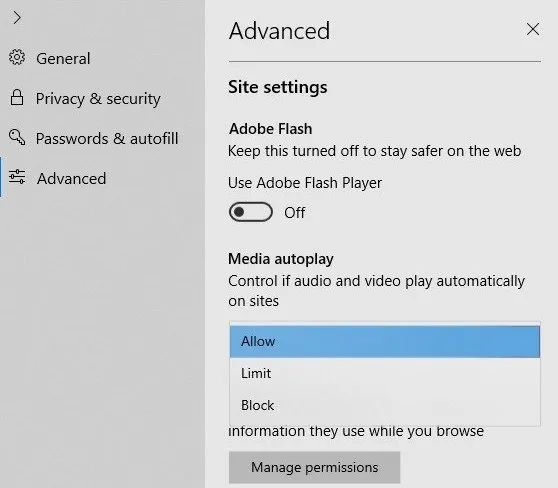Click the Advanced pane title heading
This screenshot has height=488, width=558.
point(279,31)
